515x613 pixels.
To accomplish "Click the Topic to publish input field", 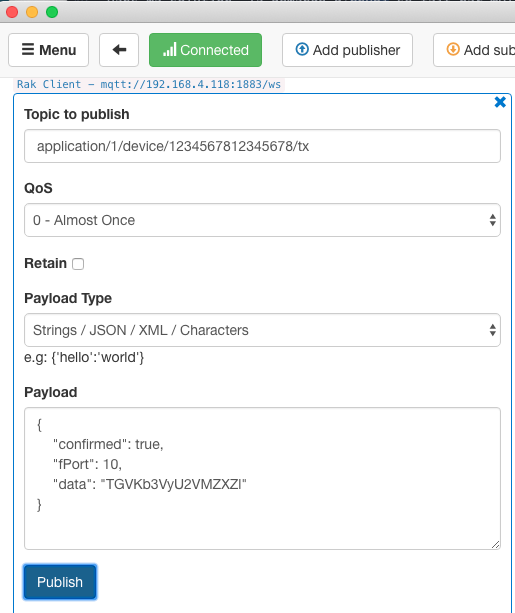I will pyautogui.click(x=262, y=146).
